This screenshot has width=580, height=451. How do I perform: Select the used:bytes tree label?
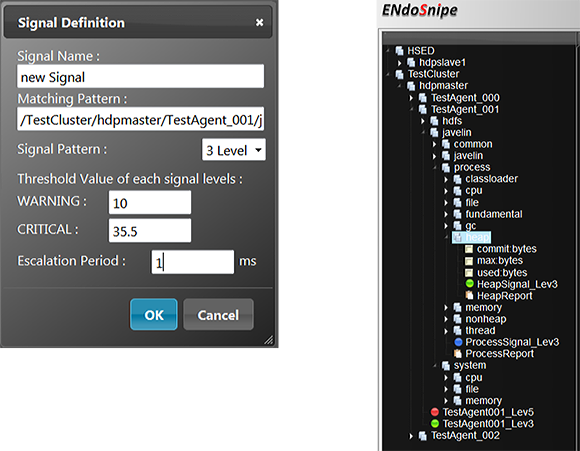[502, 273]
